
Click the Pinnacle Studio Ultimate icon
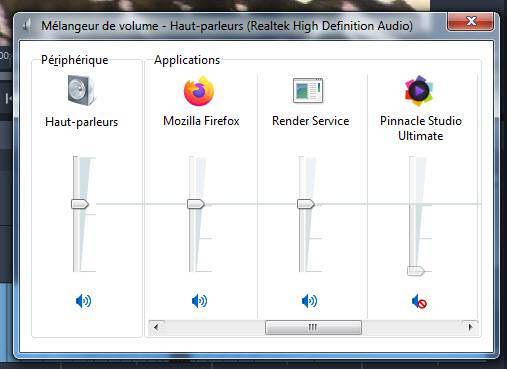(x=419, y=90)
